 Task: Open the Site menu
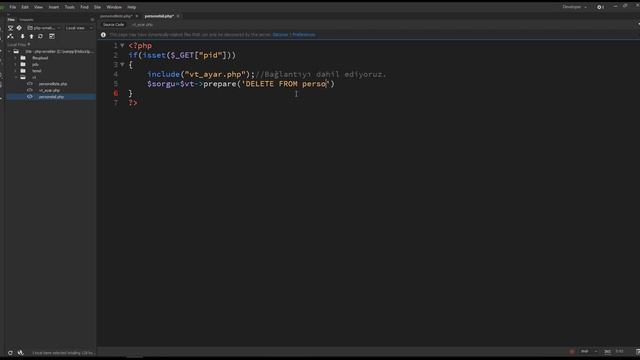pyautogui.click(x=97, y=7)
